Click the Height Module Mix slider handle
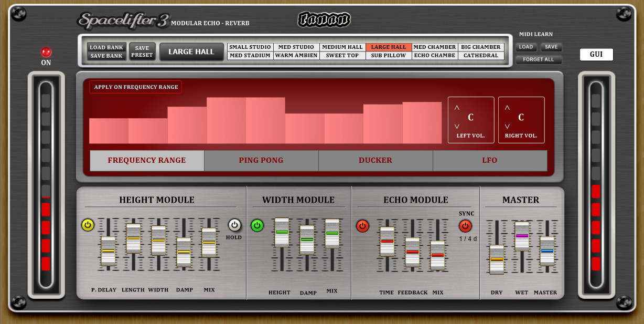Screen dimensions: 644x324 209,243
